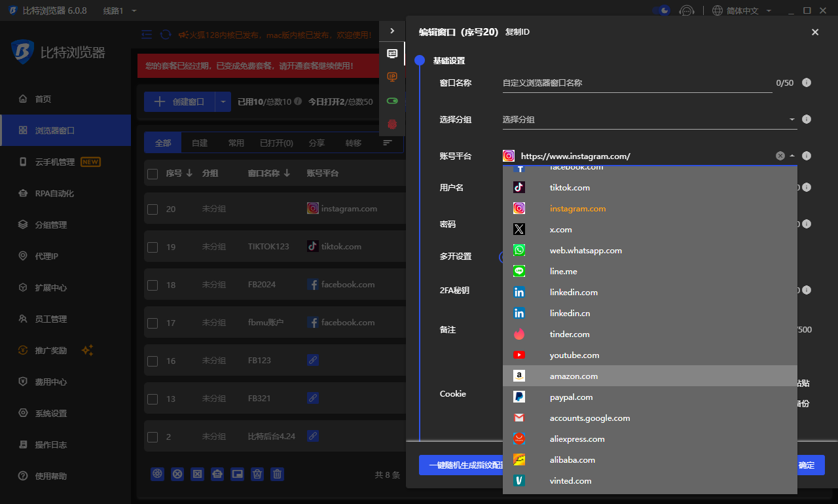838x504 pixels.
Task: Open 操作日志 in the sidebar
Action: 65,444
